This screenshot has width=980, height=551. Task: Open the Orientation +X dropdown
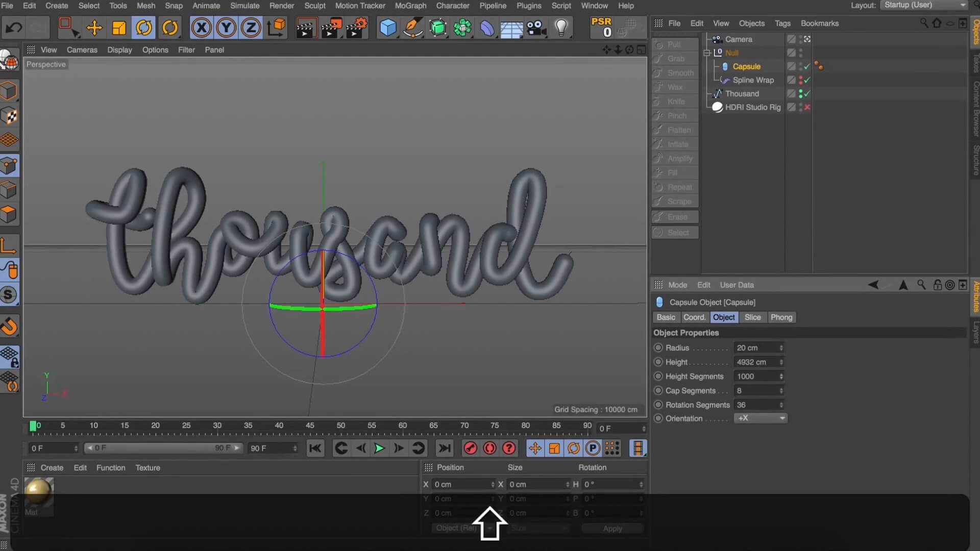(761, 418)
